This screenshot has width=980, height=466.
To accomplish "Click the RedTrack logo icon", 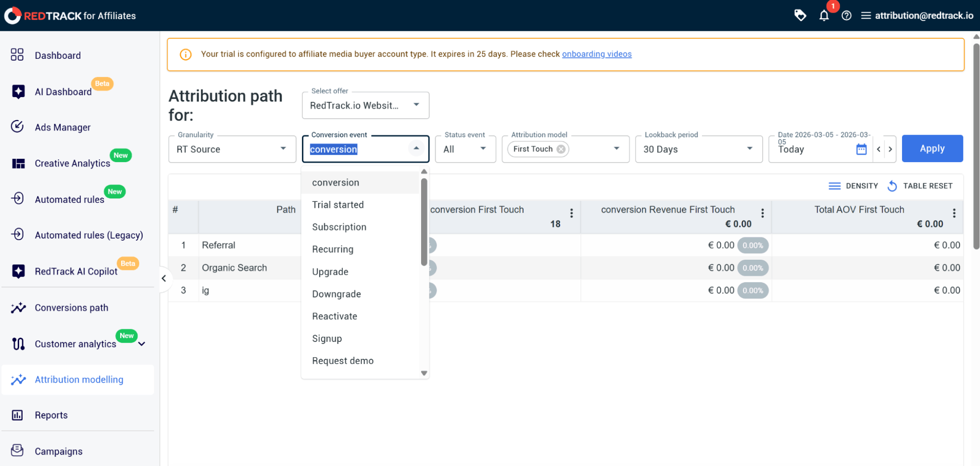I will coord(13,16).
